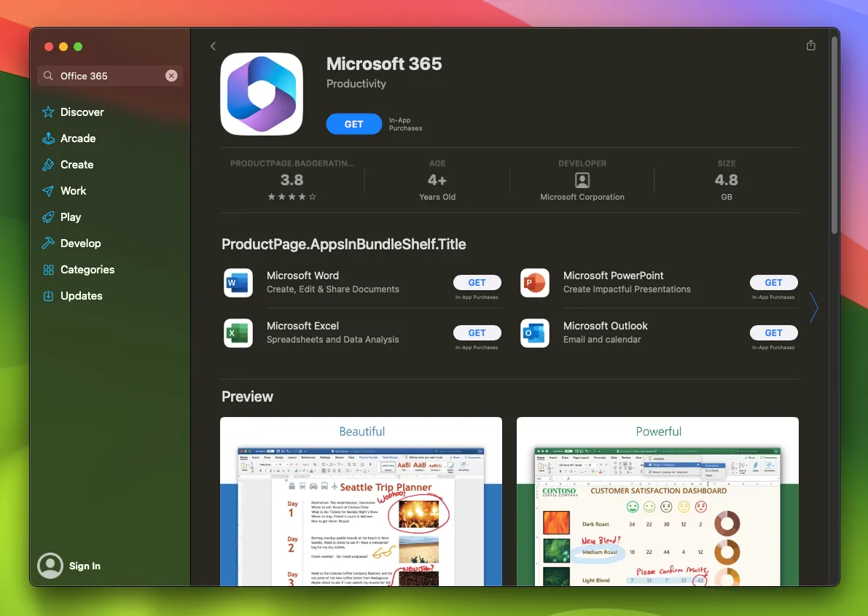Screen dimensions: 868x616
Task: Click inside the search input field
Action: click(106, 75)
